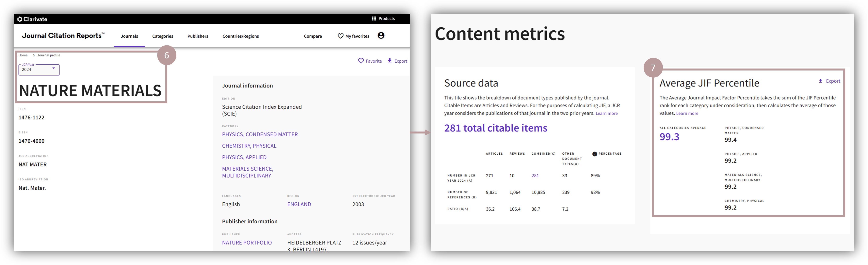Click the 10,885 combined references cell
The height and width of the screenshot is (265, 868).
pos(538,193)
